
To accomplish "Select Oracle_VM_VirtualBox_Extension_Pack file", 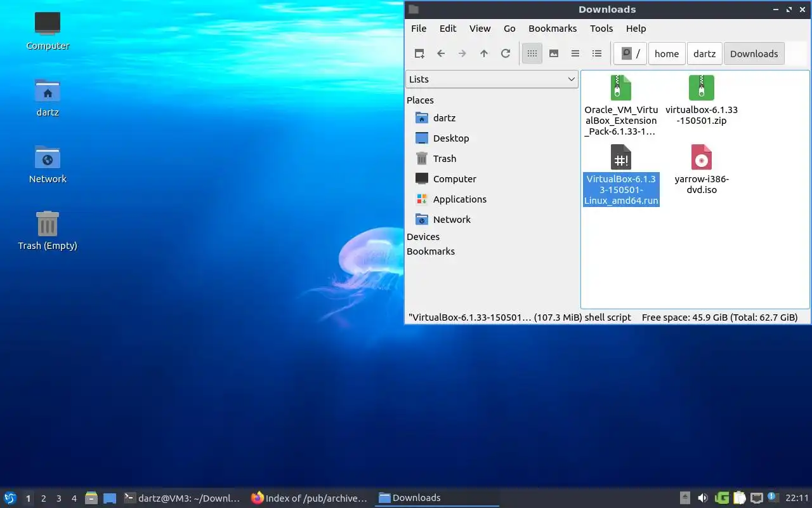I will [x=621, y=106].
